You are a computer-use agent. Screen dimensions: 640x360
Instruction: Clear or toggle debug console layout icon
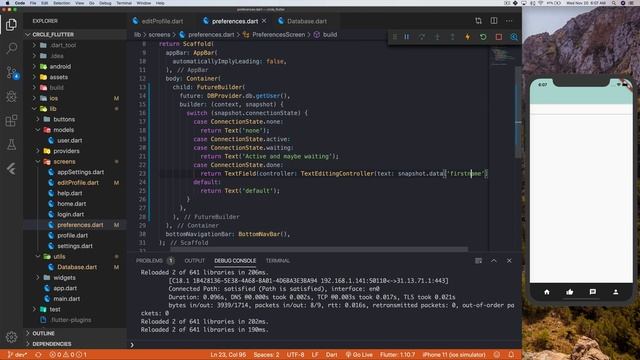[x=478, y=260]
